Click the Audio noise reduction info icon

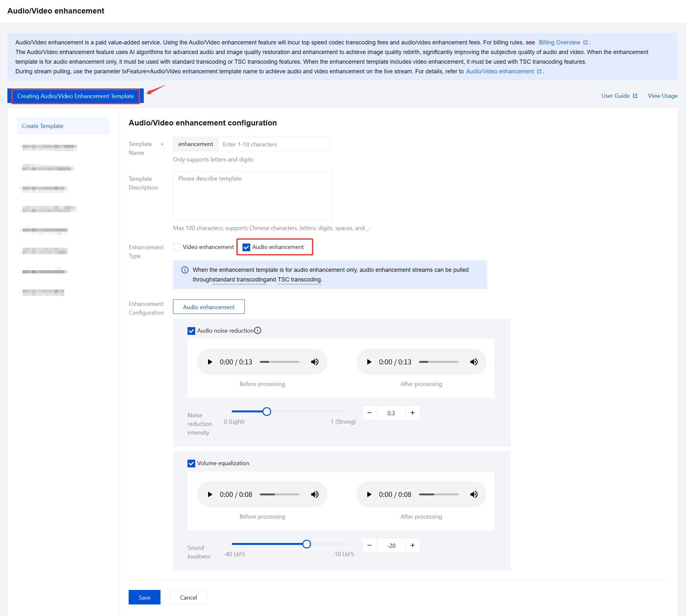[258, 330]
